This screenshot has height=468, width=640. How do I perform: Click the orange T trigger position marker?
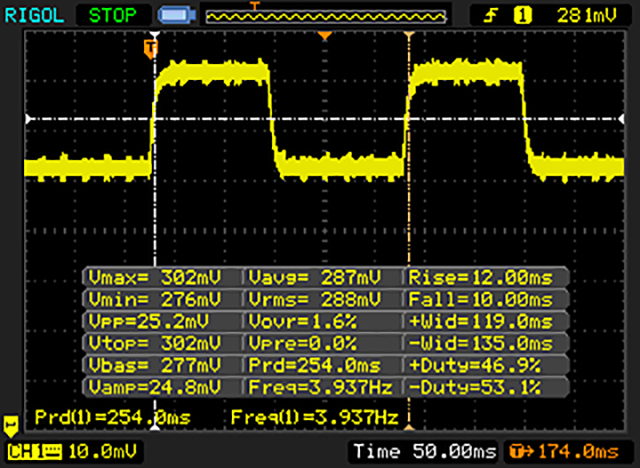151,47
